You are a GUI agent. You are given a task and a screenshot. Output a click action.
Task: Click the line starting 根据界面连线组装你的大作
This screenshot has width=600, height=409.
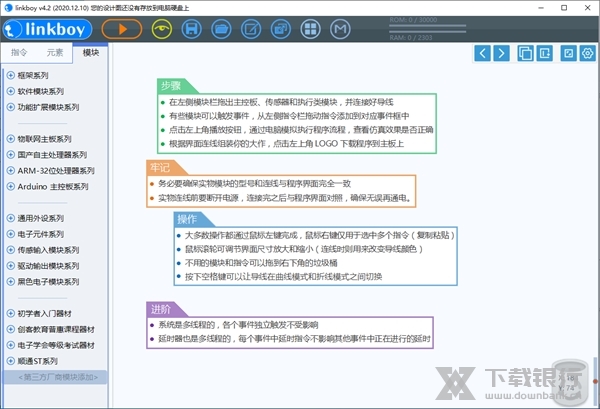click(287, 143)
